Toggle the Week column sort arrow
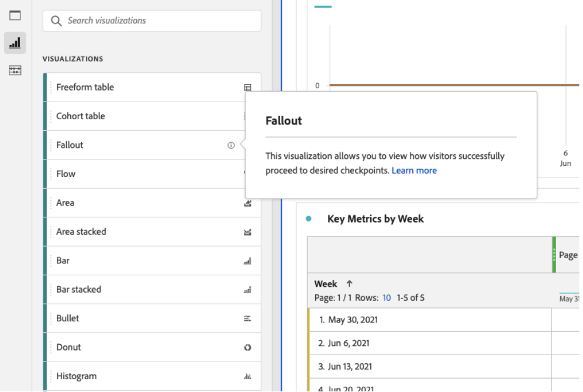 350,284
